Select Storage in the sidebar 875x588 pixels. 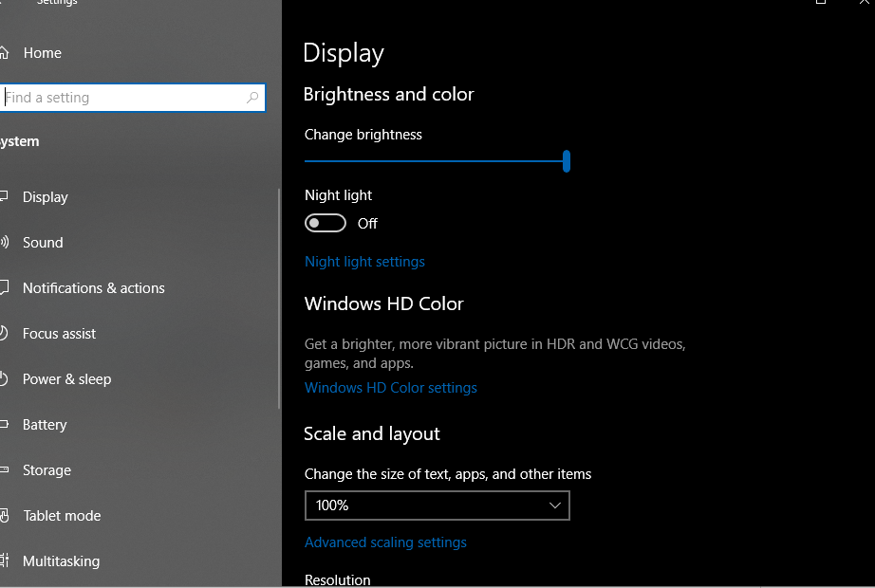[x=47, y=470]
